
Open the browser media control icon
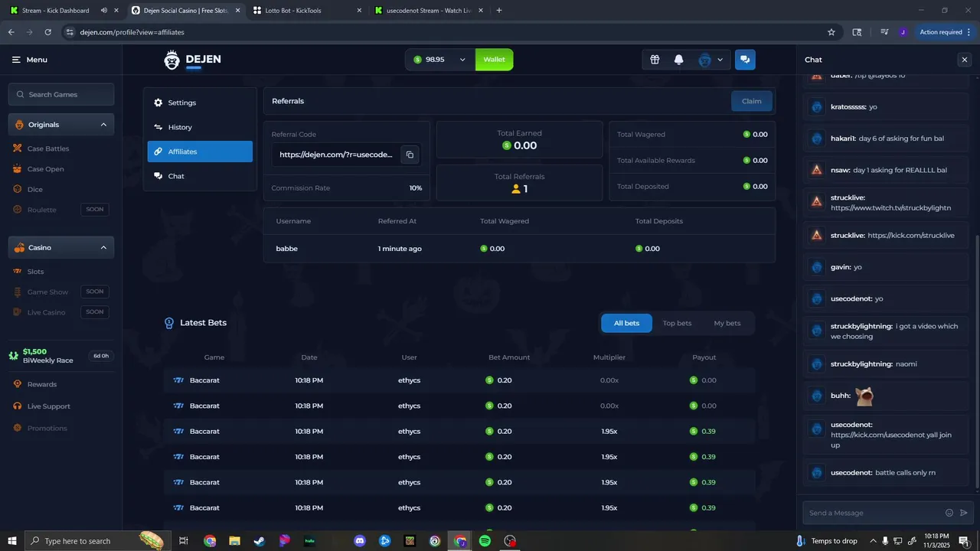[884, 32]
